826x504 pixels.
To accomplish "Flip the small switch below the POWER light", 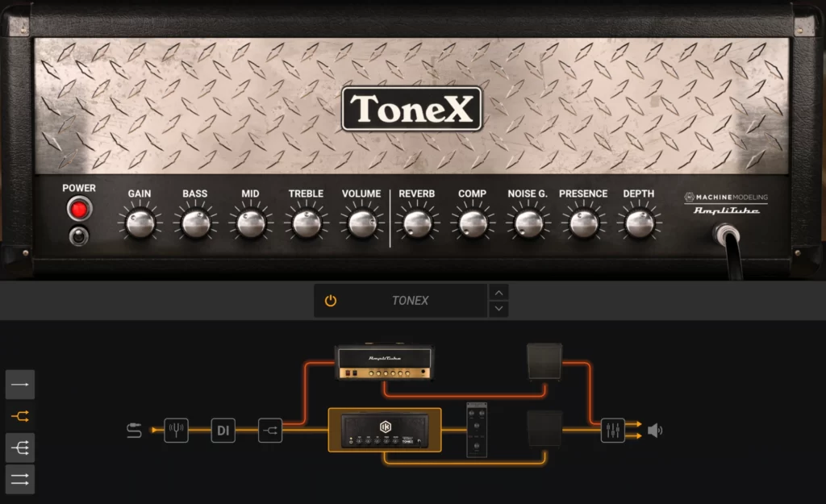I will click(x=79, y=236).
